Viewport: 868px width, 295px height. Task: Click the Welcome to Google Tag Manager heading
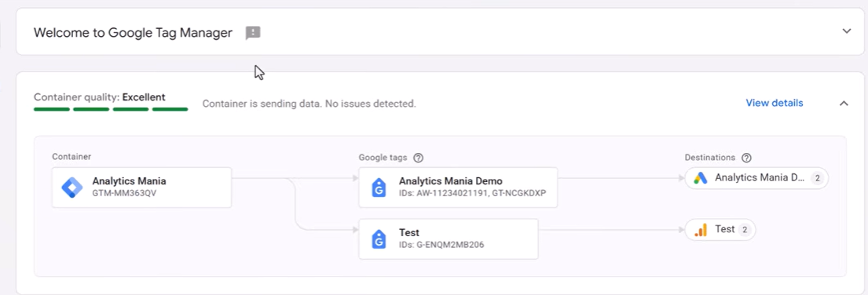click(x=133, y=33)
